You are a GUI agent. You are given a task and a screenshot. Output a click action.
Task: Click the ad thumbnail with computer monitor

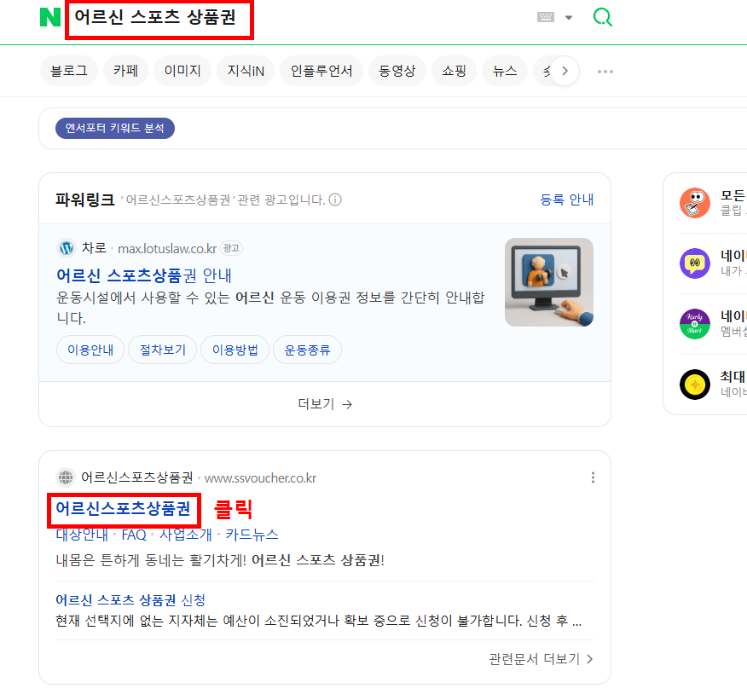coord(549,282)
